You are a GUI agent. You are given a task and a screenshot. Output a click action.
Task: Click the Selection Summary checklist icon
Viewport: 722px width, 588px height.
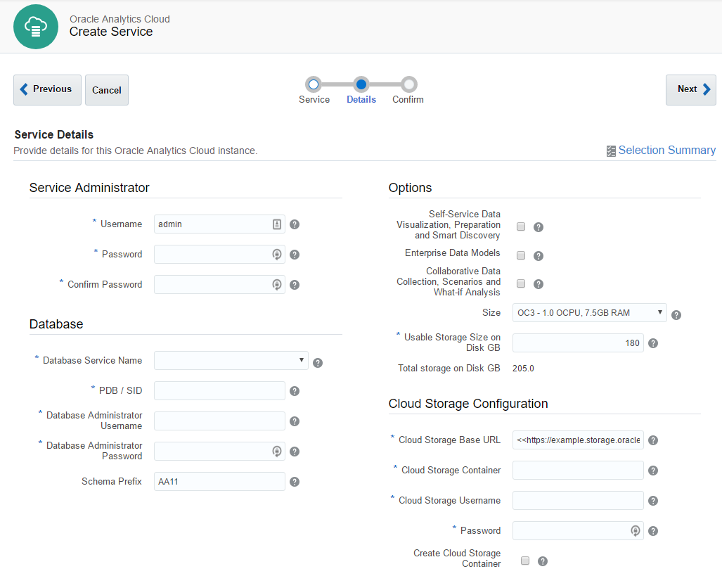pos(611,151)
